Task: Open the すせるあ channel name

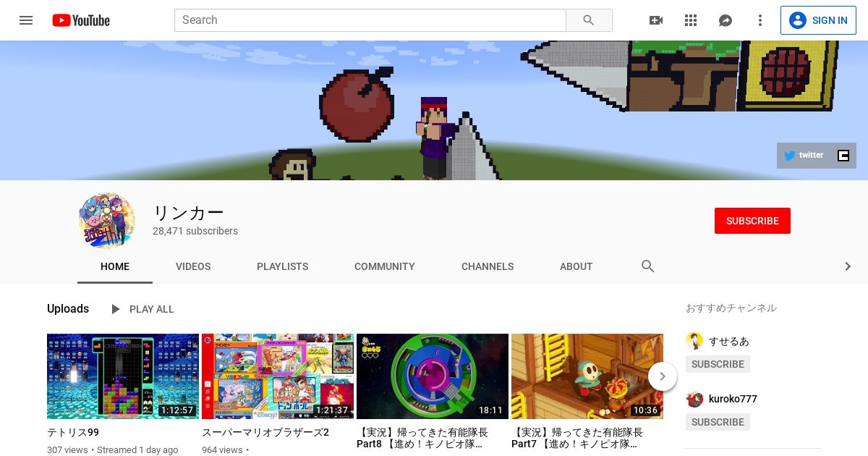Action: pos(729,341)
